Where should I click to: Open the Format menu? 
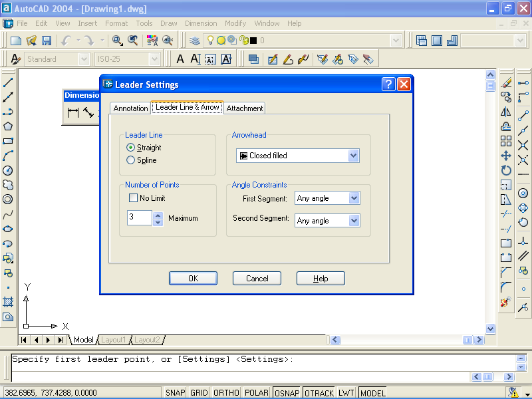[x=116, y=23]
